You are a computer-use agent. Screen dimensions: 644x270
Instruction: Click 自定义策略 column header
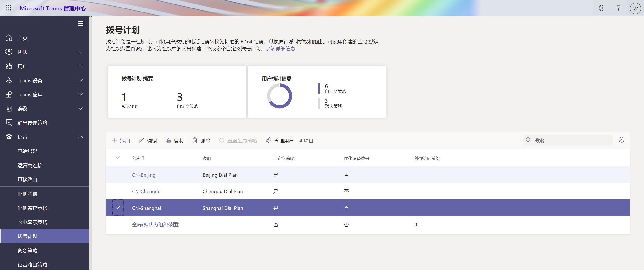(x=283, y=158)
